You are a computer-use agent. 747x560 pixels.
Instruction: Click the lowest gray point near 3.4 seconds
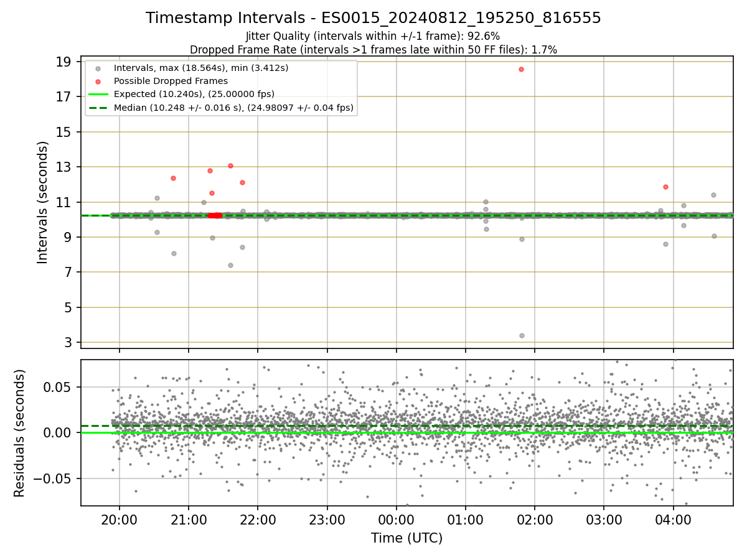click(x=522, y=335)
